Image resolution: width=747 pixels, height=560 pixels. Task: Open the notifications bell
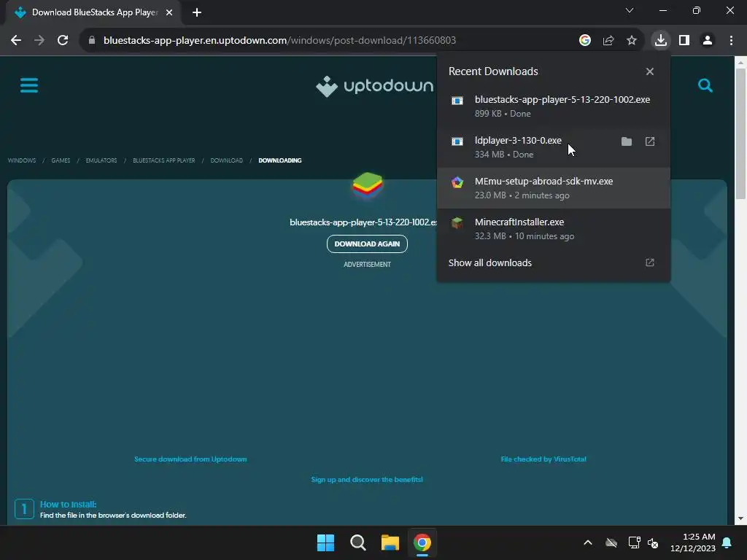pos(727,542)
